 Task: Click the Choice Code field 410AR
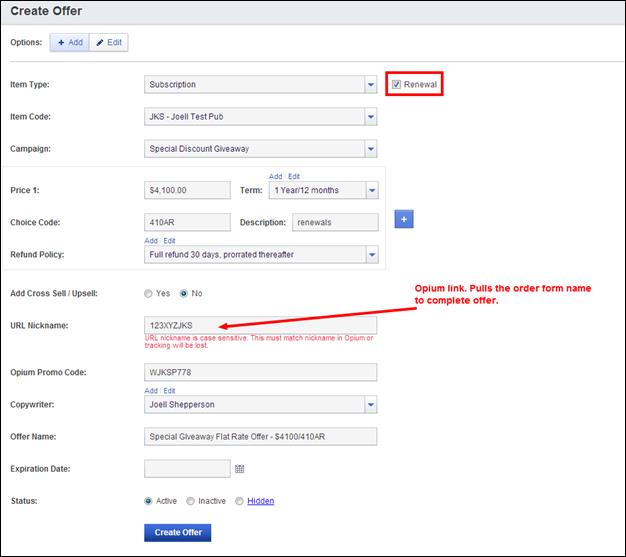pyautogui.click(x=187, y=222)
